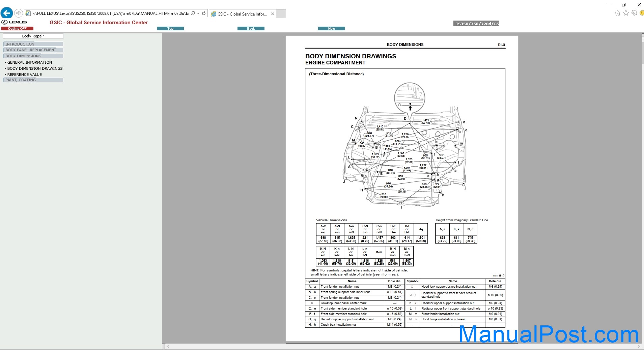Screen dimensions: 644x350
Task: Click the Top navigation button
Action: point(170,29)
